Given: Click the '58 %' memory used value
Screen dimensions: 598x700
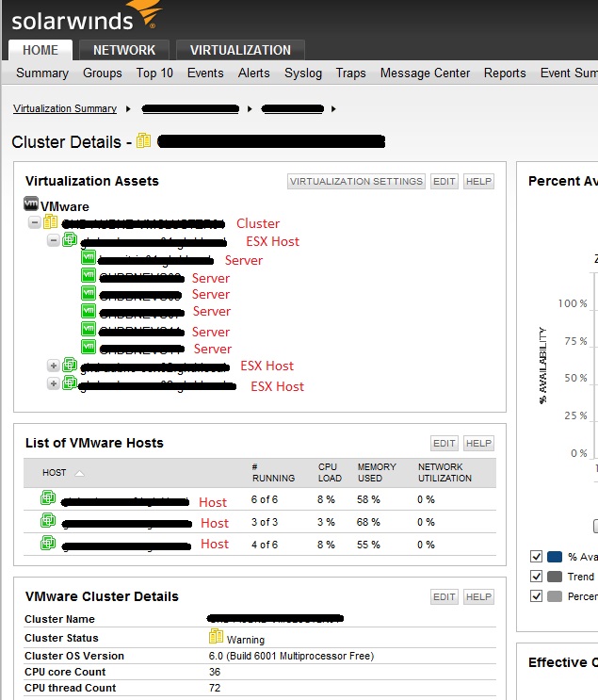Looking at the screenshot, I should click(368, 499).
